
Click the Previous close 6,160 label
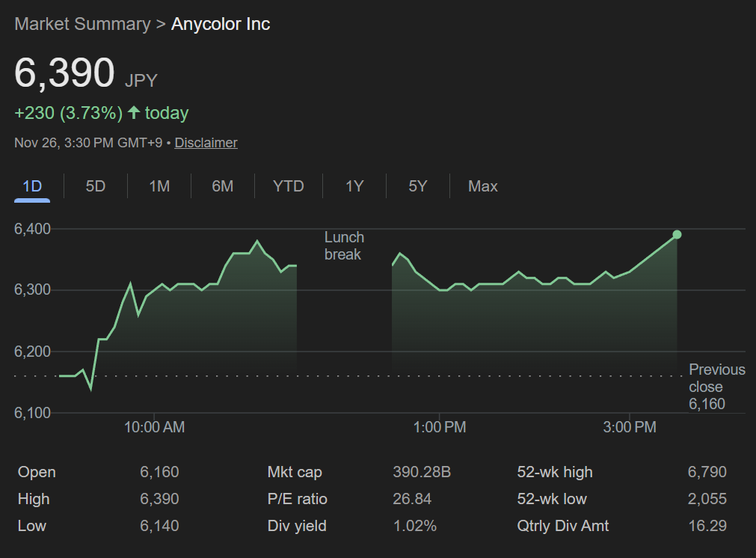716,387
